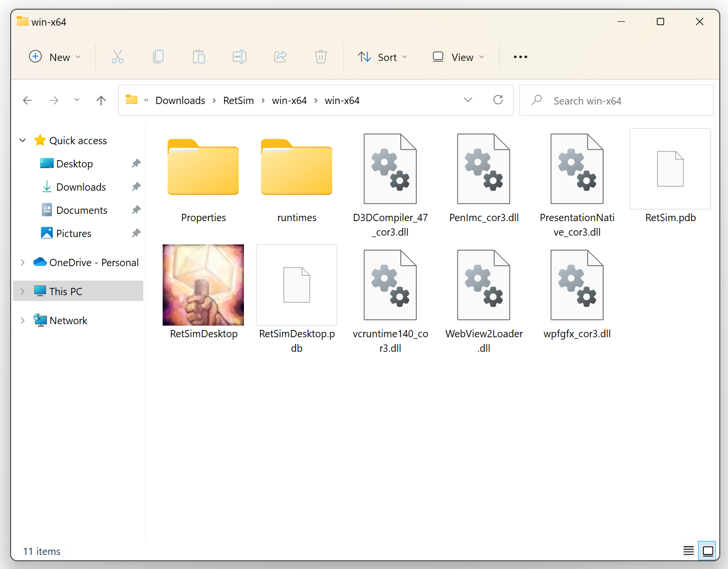The image size is (728, 569).
Task: Open Pictures in Quick access
Action: click(74, 233)
